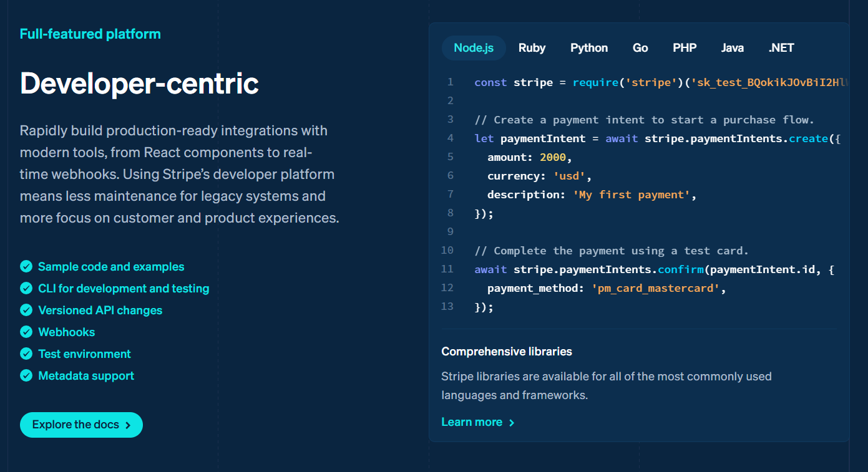Click chevron arrow next to Learn more
This screenshot has width=868, height=472.
[512, 423]
